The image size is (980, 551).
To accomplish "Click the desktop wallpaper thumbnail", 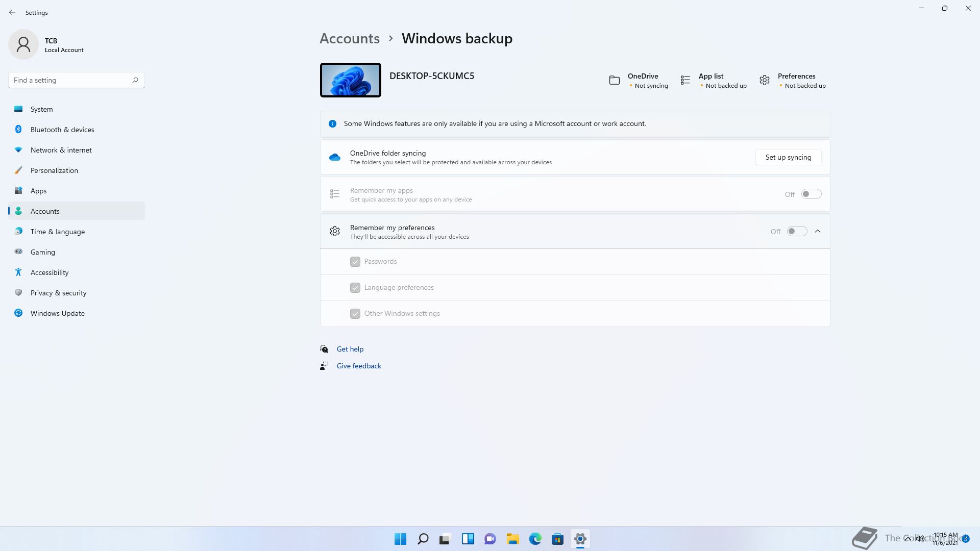I will [351, 80].
